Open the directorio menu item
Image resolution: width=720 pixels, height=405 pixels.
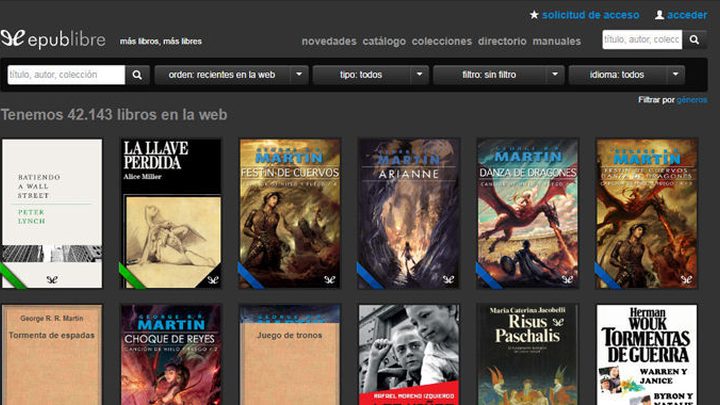(x=502, y=41)
